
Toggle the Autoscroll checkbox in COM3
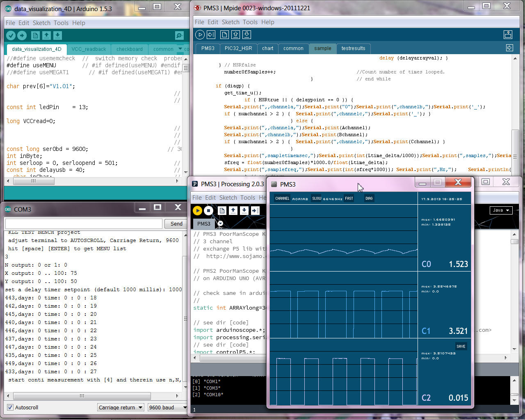(10, 407)
